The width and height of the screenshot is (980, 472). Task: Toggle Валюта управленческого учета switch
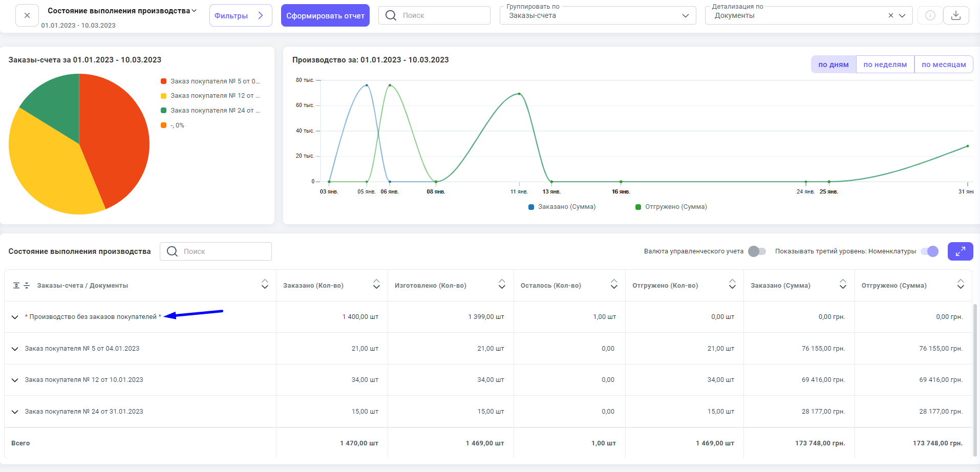pyautogui.click(x=757, y=251)
